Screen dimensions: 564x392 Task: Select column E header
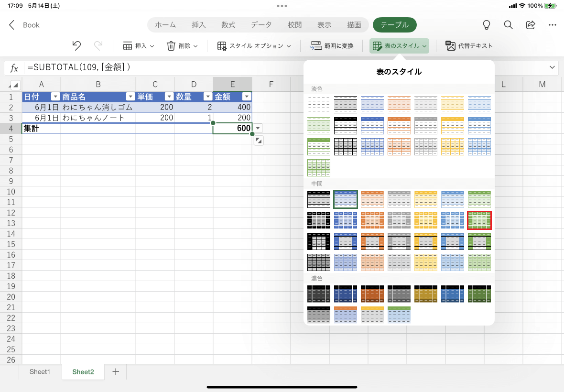coord(232,84)
